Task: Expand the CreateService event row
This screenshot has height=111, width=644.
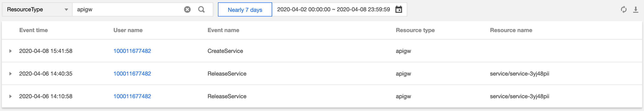Action: (x=11, y=51)
